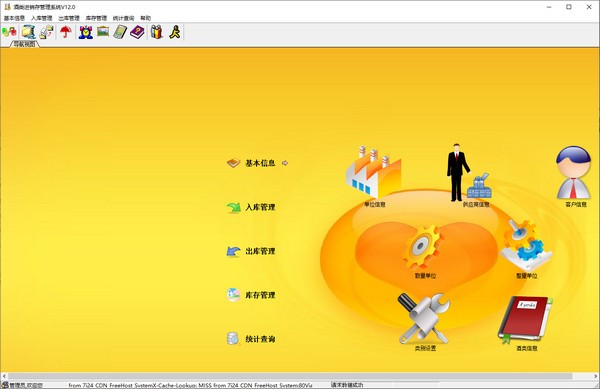Click the status bar CDN FreeHost message

[190, 385]
